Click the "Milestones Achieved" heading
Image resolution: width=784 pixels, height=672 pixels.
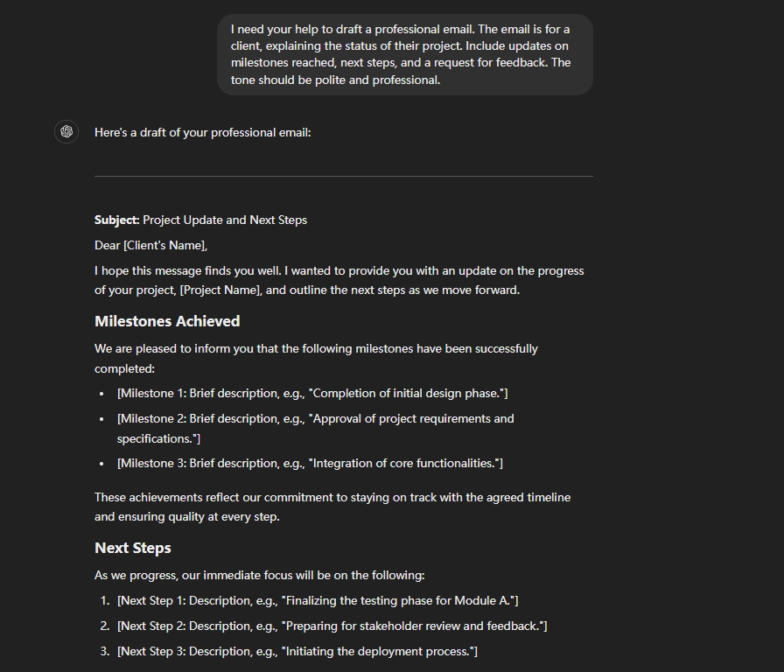click(167, 321)
